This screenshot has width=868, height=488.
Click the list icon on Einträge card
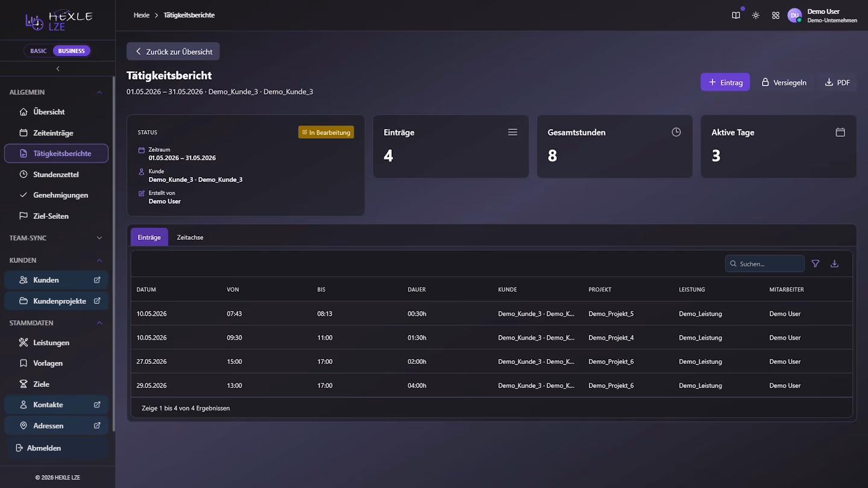click(512, 133)
